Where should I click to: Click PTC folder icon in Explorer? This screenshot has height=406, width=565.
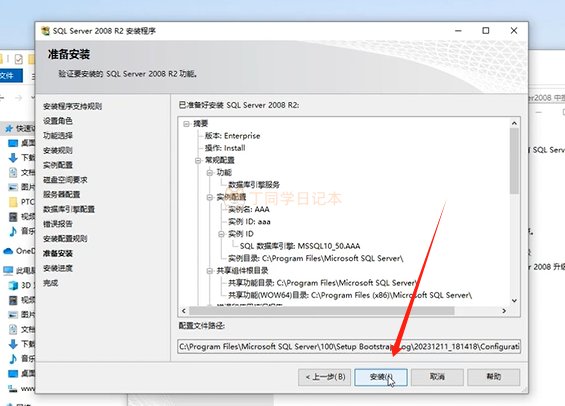click(13, 202)
